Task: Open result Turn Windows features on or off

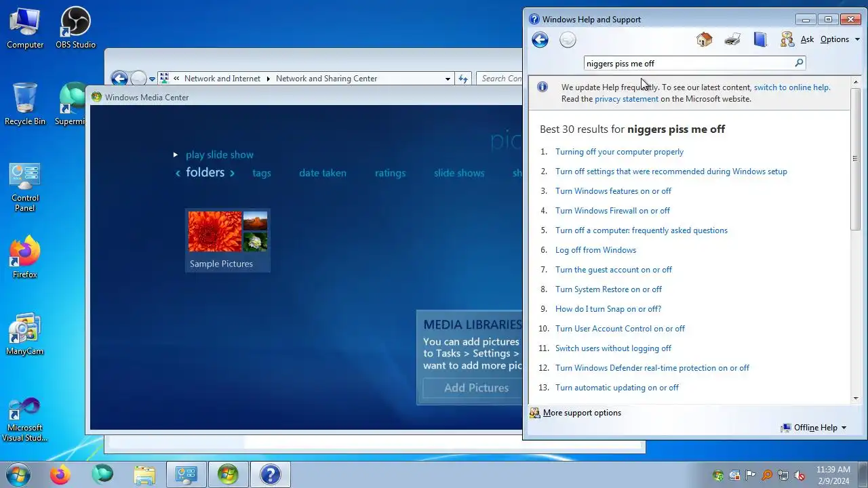Action: [613, 191]
